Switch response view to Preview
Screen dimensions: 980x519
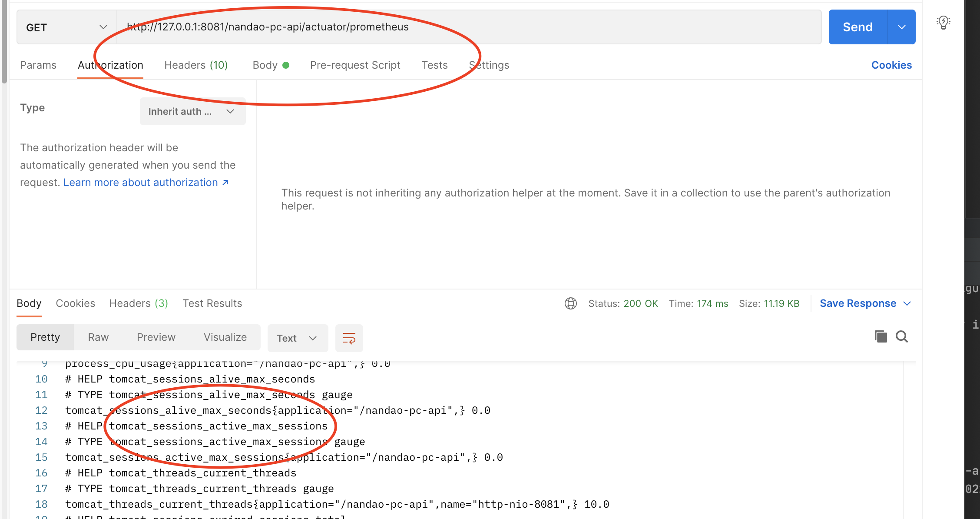(x=156, y=337)
